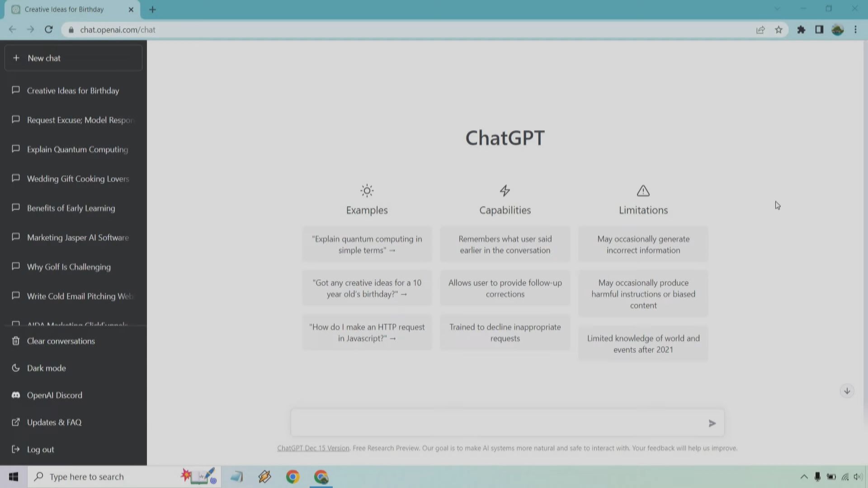Toggle Dark mode in the sidebar

[46, 368]
